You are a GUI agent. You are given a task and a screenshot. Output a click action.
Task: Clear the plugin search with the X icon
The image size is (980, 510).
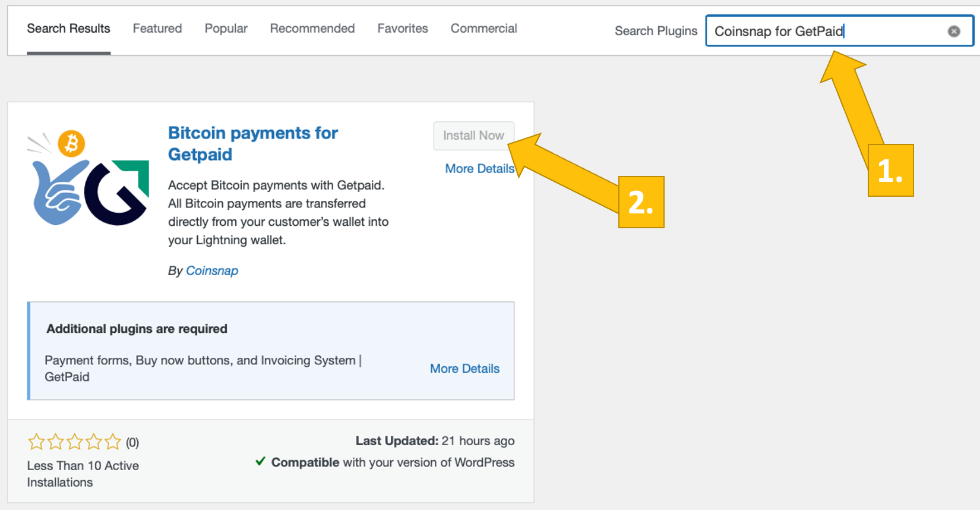953,32
